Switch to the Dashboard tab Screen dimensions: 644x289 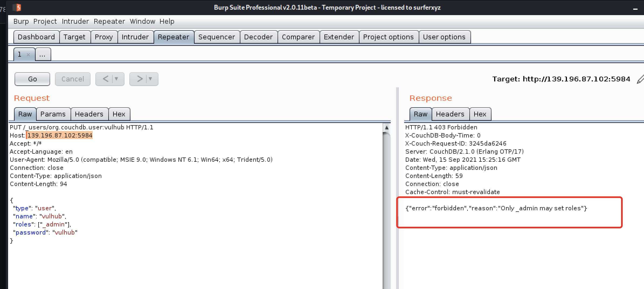pos(36,37)
